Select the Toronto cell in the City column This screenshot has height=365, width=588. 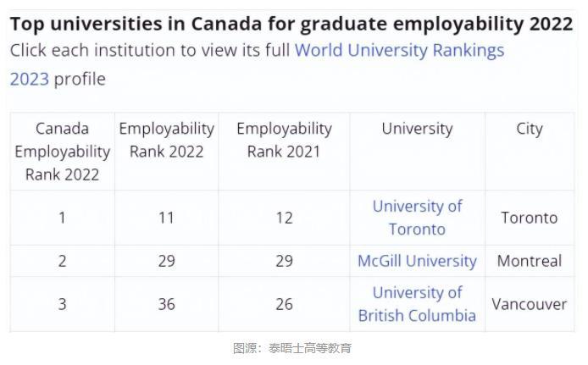530,218
